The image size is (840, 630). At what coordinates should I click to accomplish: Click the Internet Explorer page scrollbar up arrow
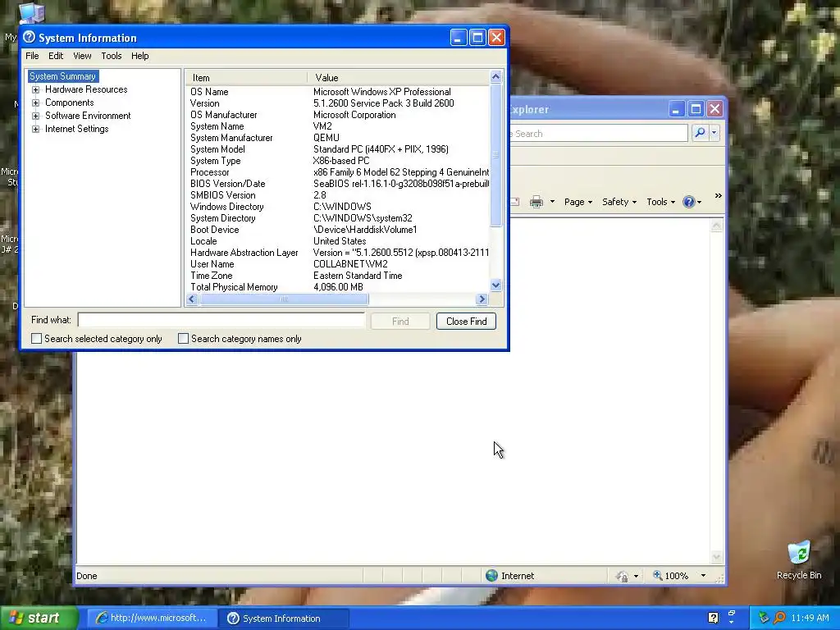click(x=716, y=226)
